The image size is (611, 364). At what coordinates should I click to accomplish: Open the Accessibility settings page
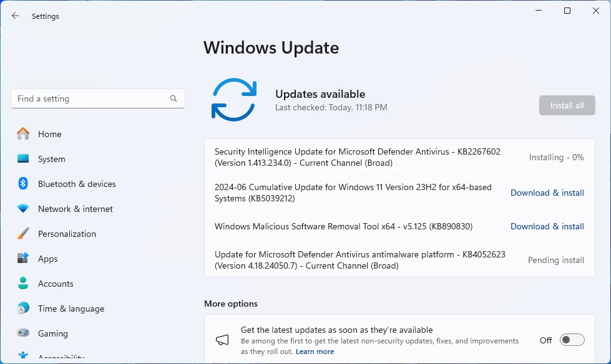[x=61, y=358]
